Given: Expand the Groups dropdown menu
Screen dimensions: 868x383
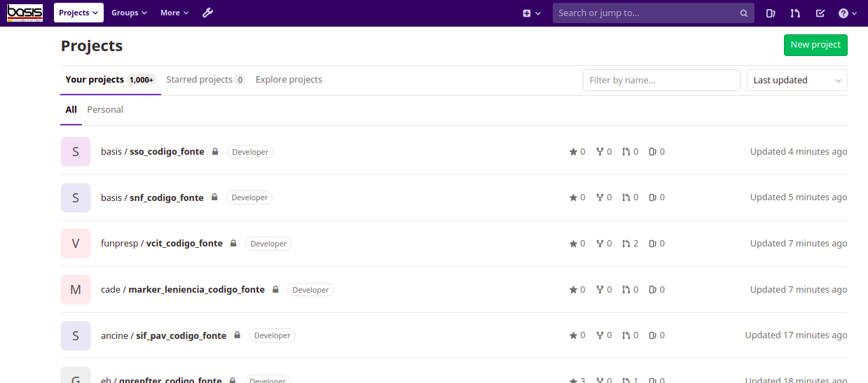Looking at the screenshot, I should pyautogui.click(x=129, y=13).
